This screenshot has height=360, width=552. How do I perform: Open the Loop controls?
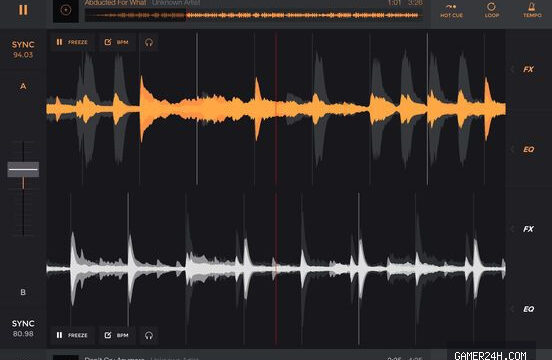491,11
